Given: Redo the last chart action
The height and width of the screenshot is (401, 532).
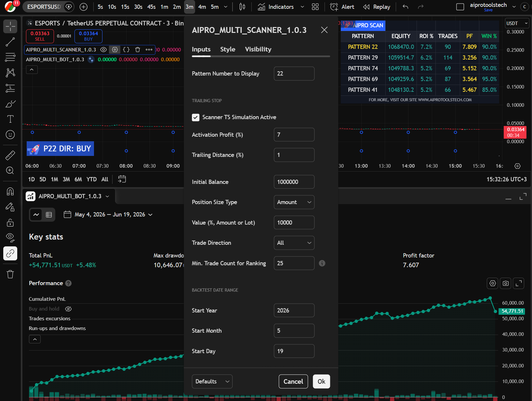Looking at the screenshot, I should pyautogui.click(x=421, y=7).
